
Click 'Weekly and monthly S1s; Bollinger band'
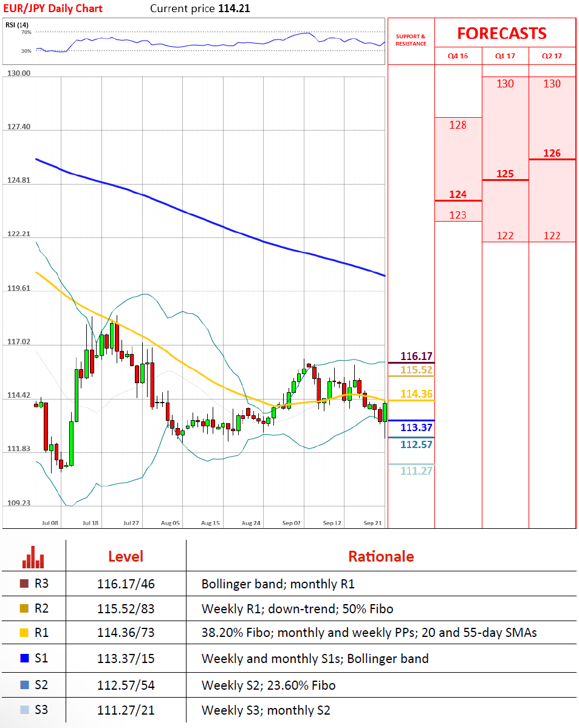pyautogui.click(x=315, y=658)
